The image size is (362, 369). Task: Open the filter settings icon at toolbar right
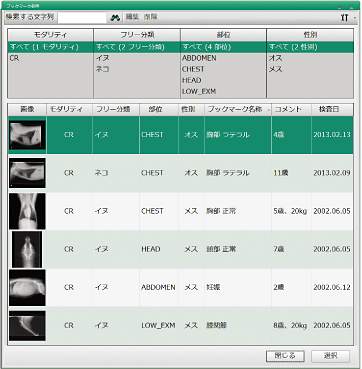pyautogui.click(x=344, y=18)
